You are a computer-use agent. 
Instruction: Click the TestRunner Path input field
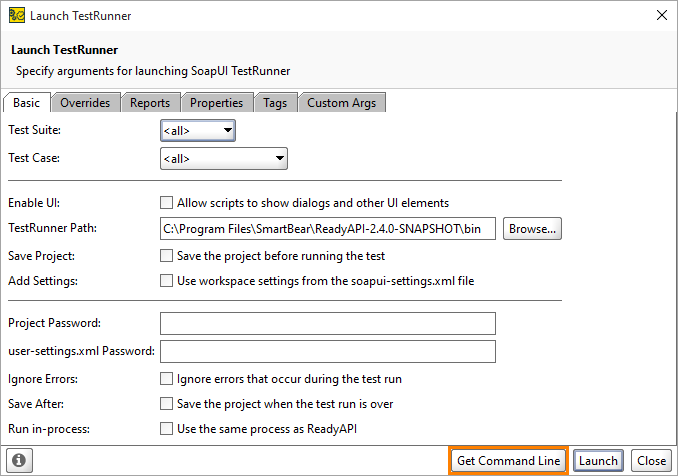point(328,228)
